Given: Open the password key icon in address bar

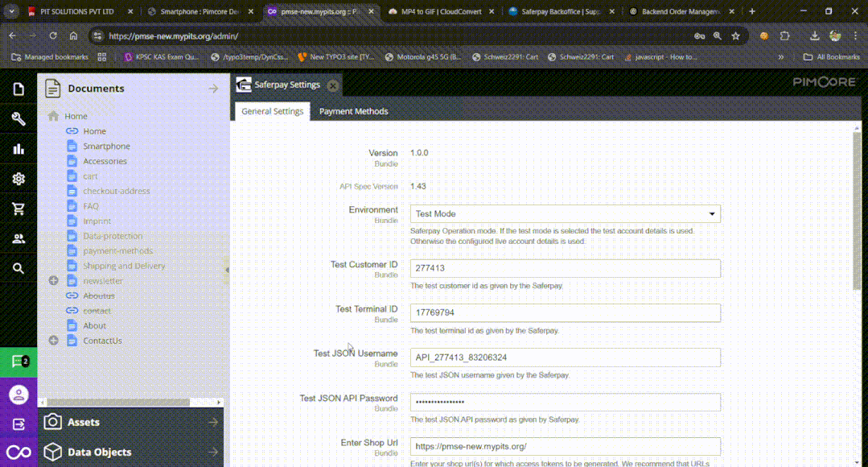Looking at the screenshot, I should click(x=700, y=36).
